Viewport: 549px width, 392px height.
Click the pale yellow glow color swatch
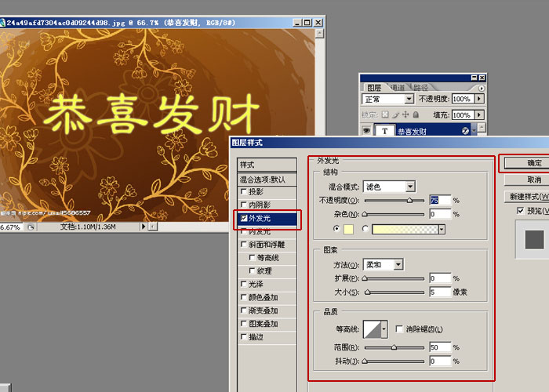click(x=348, y=229)
